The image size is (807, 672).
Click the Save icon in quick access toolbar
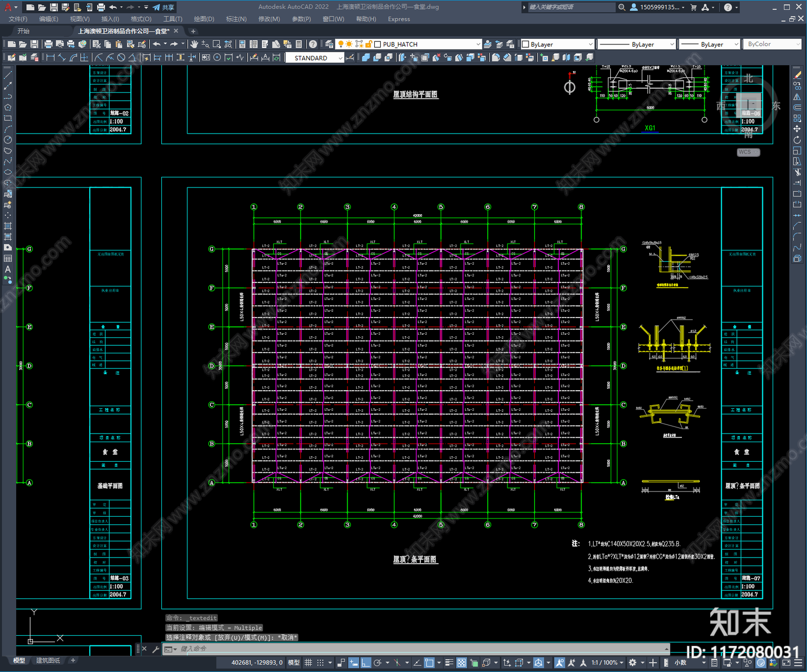point(53,7)
